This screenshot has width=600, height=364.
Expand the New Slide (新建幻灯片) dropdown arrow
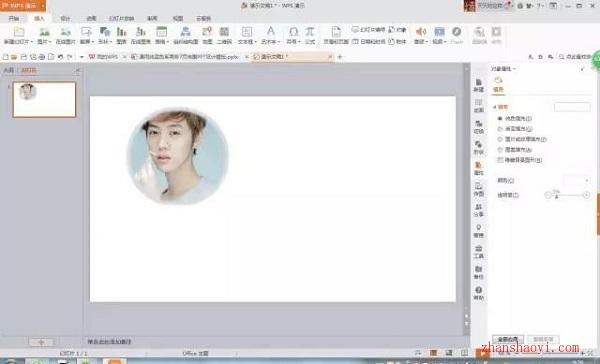tap(32, 42)
